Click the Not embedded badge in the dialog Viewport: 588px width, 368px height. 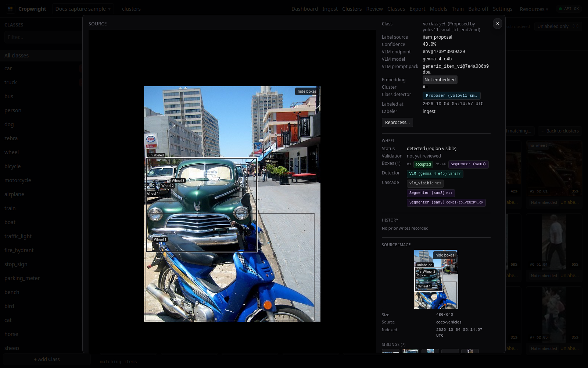440,80
